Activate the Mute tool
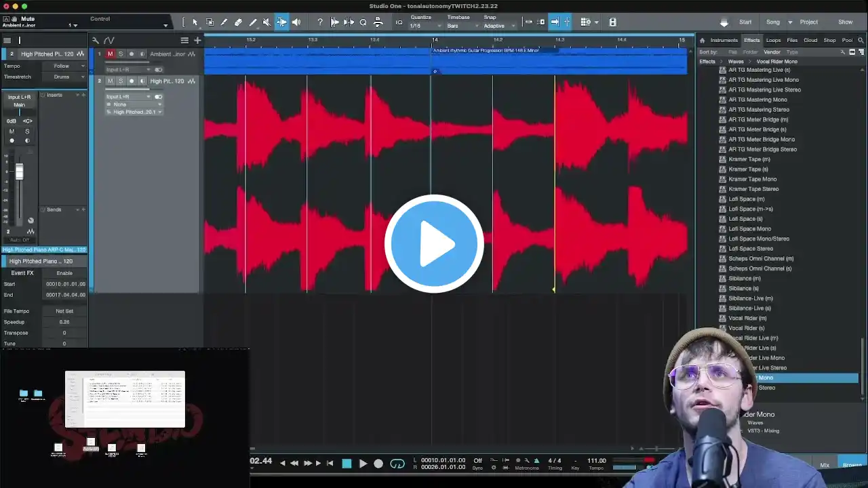Screen dimensions: 868x488 (x=267, y=22)
